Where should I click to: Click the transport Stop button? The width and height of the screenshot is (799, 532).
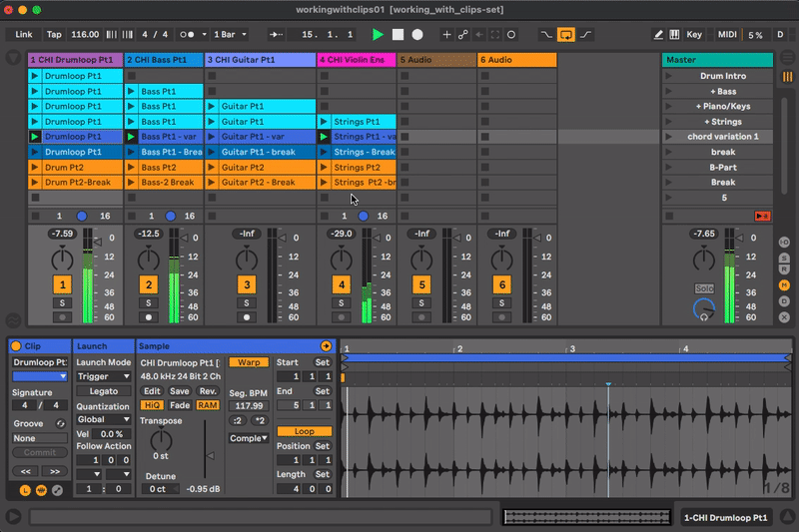(x=398, y=34)
